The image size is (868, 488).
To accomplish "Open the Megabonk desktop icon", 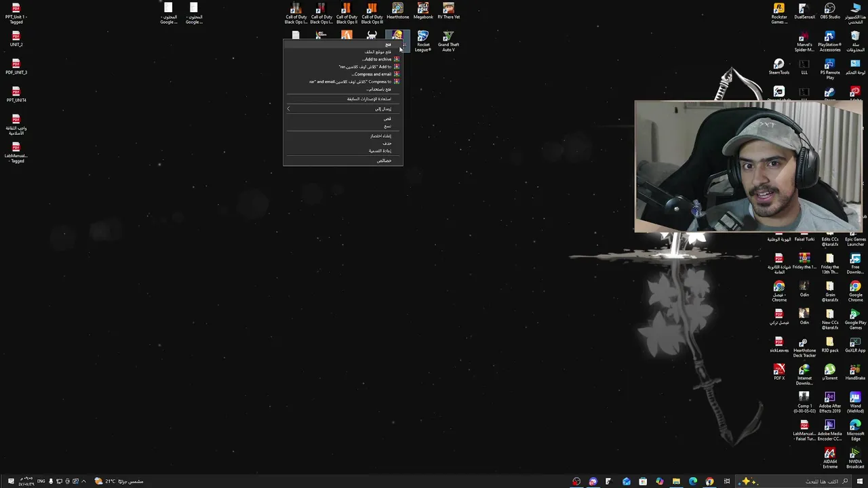I will pos(423,12).
